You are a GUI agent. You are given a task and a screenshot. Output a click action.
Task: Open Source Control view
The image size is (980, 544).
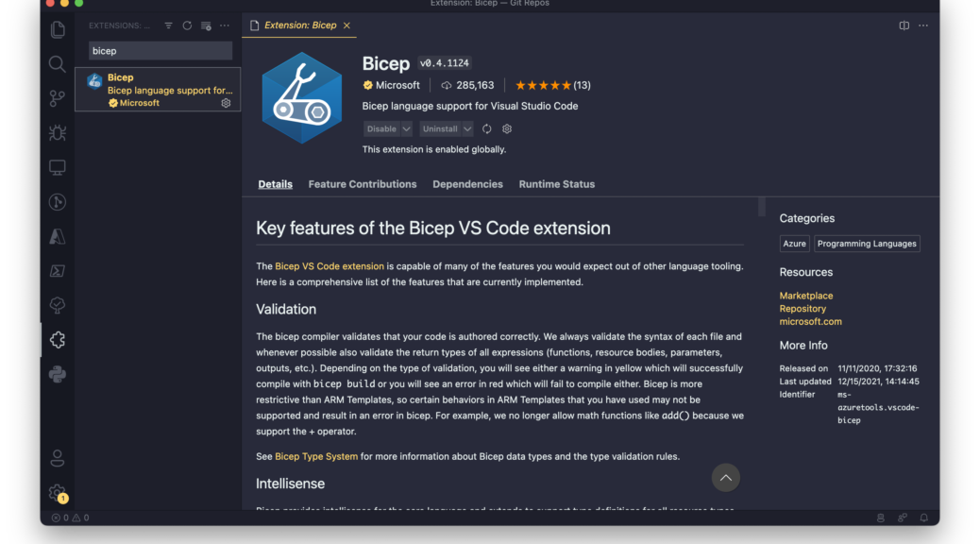click(58, 98)
